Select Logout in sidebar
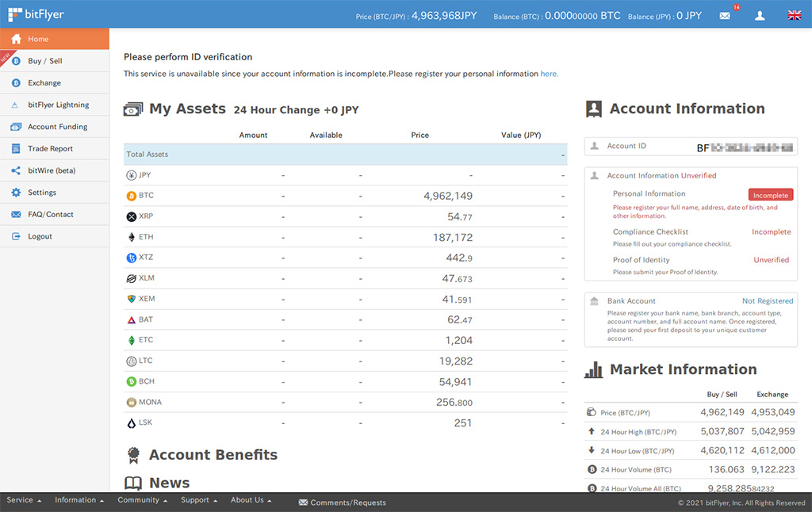Screen dimensions: 812x512 (55, 236)
